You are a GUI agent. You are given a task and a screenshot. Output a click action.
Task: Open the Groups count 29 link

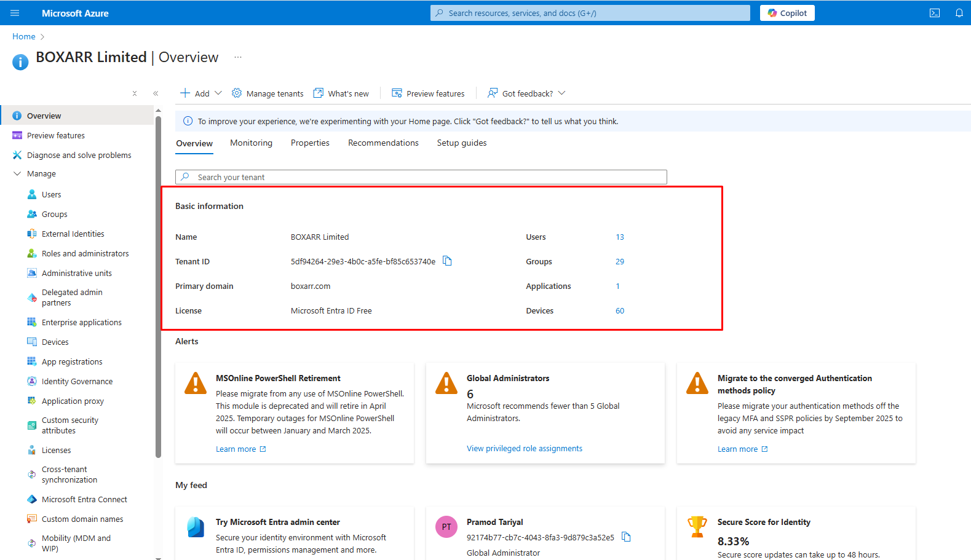620,262
